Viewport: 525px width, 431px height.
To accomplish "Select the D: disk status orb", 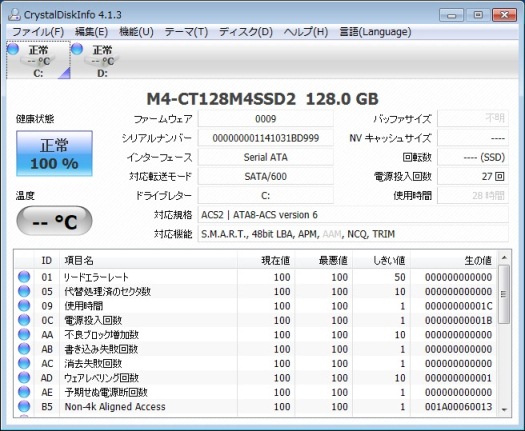I will click(x=77, y=49).
